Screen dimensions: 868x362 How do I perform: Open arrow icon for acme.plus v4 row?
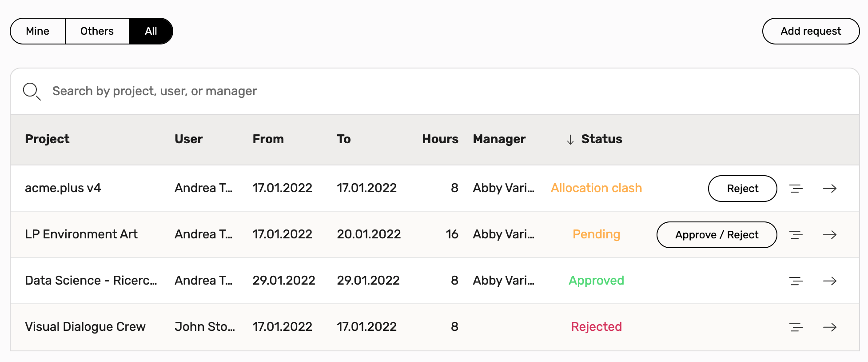pos(829,189)
